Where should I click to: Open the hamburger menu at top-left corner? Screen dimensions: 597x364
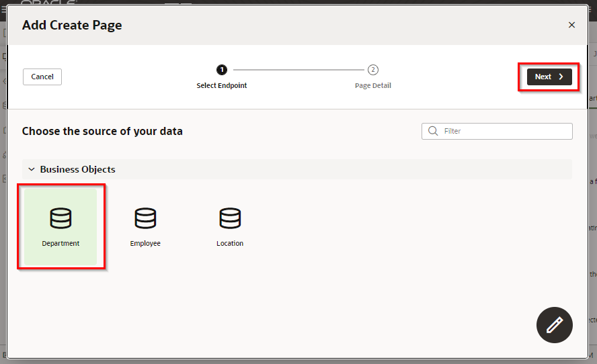pos(4,9)
